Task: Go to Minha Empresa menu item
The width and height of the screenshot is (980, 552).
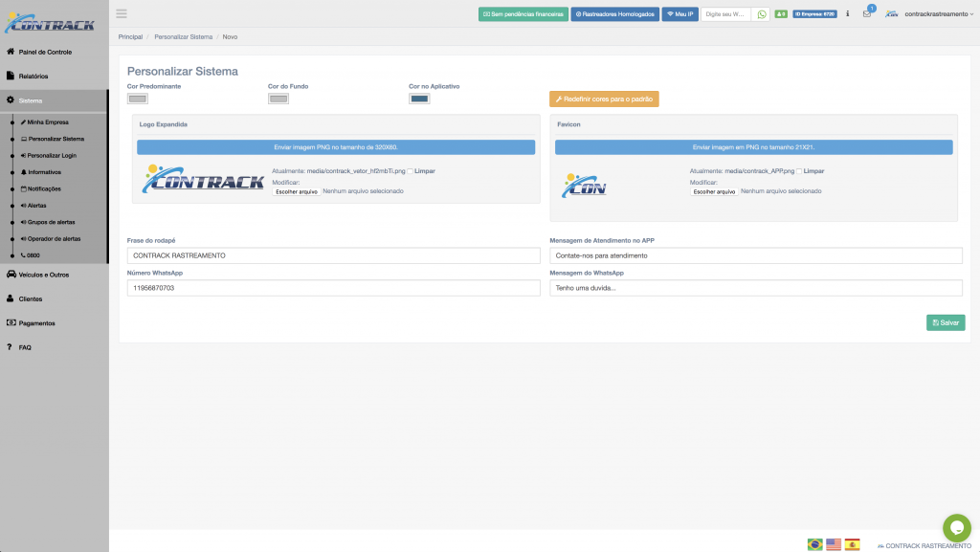Action: [x=48, y=122]
